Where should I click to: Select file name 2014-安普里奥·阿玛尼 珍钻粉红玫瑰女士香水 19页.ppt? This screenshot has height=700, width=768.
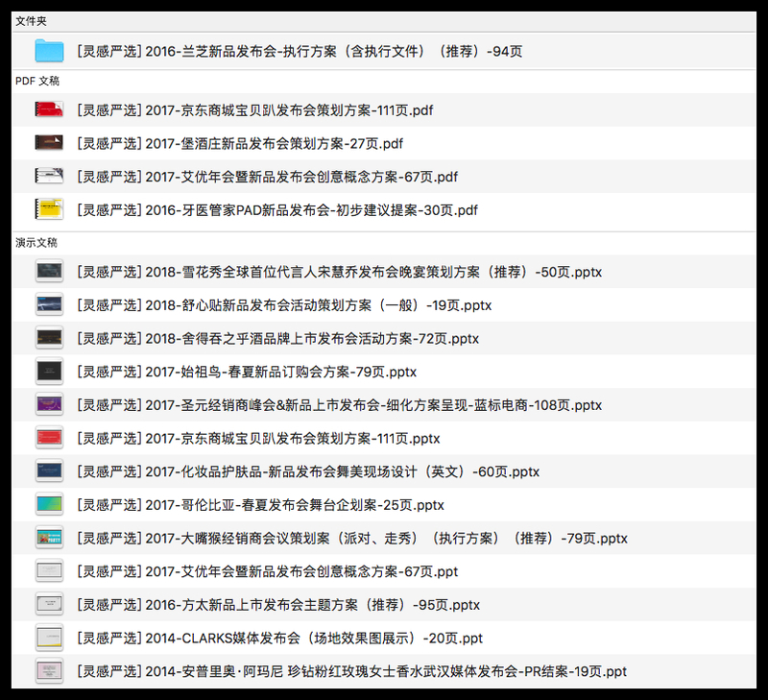click(351, 671)
